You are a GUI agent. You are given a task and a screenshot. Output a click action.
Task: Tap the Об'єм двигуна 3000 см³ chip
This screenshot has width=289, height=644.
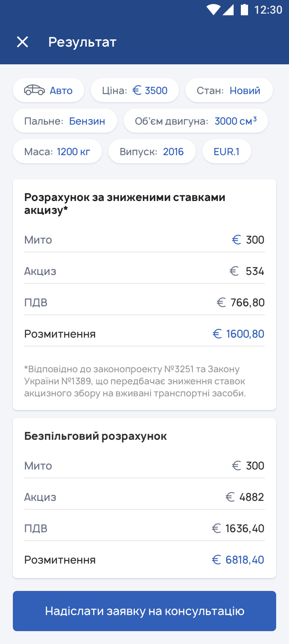click(x=195, y=121)
